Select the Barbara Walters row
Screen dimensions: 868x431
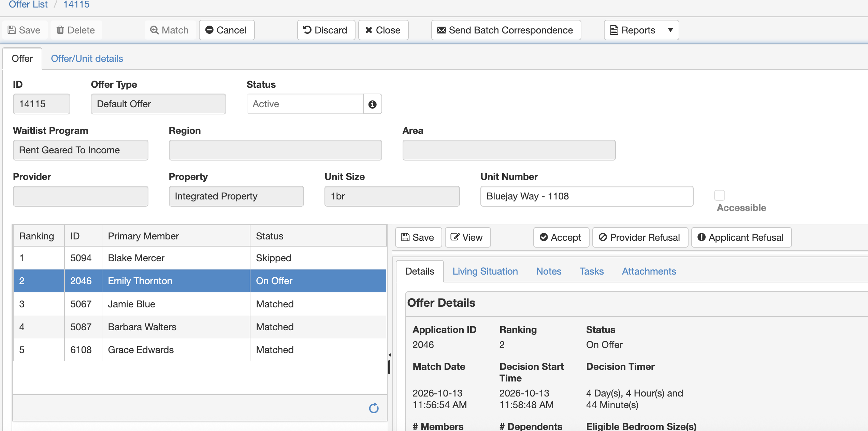click(x=200, y=327)
